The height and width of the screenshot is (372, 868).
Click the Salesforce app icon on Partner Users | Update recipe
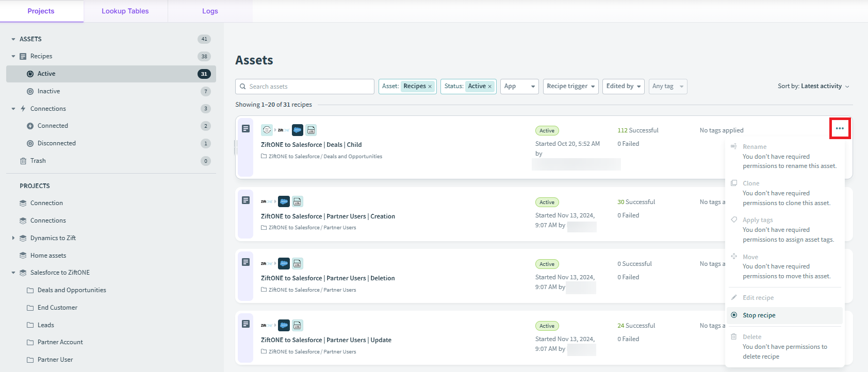[x=284, y=325]
